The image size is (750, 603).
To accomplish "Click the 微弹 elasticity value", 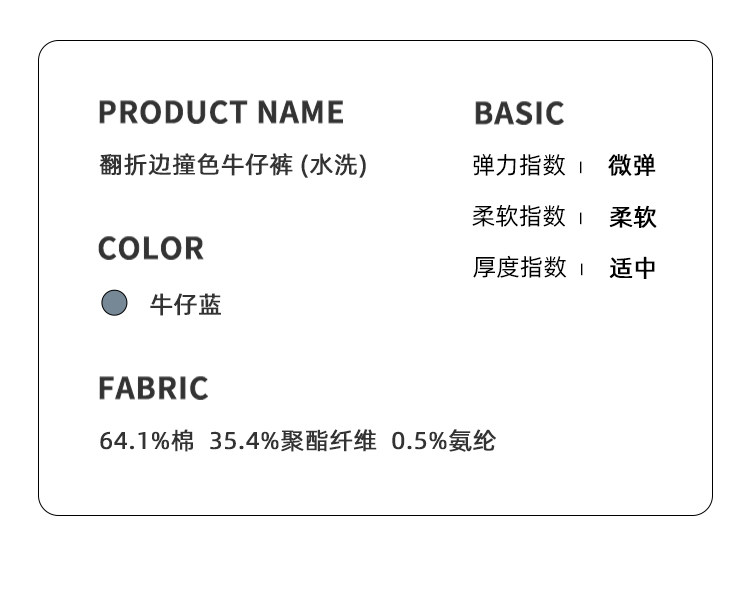I will (x=632, y=165).
